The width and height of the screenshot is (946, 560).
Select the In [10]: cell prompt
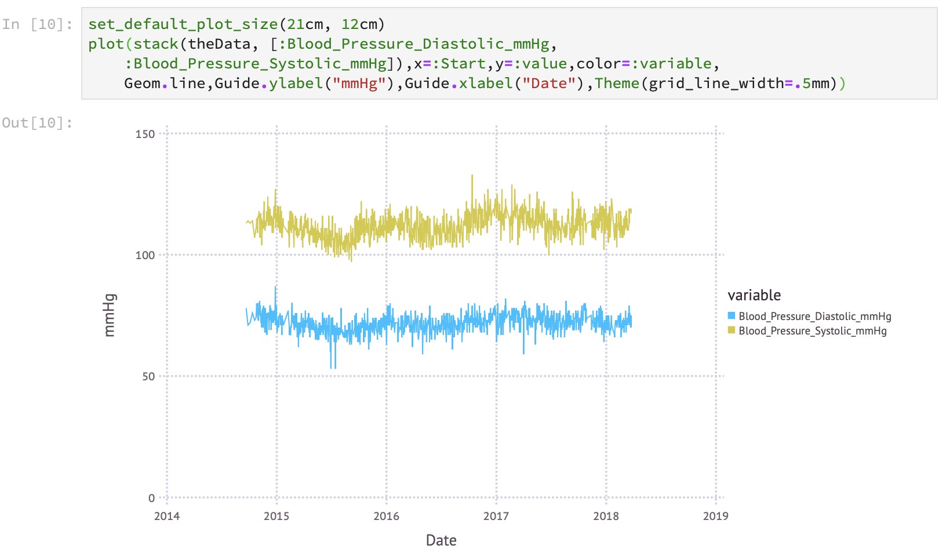pyautogui.click(x=38, y=24)
